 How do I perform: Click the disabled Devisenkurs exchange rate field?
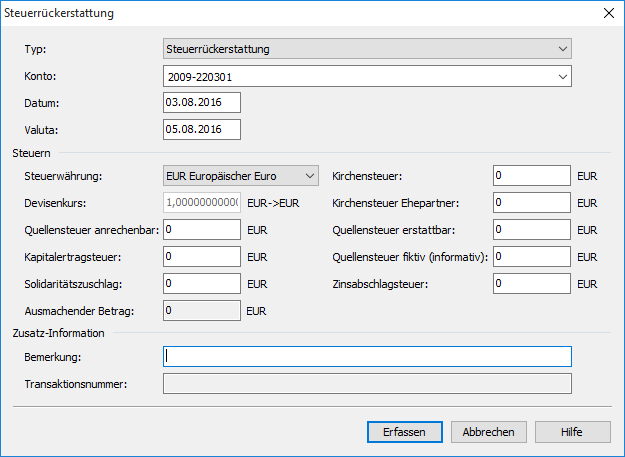pyautogui.click(x=201, y=203)
